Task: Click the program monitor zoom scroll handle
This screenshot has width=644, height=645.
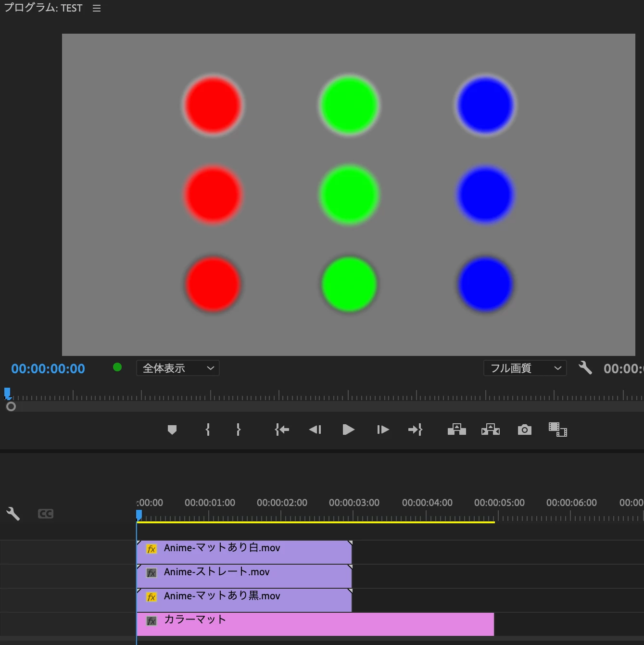Action: [x=11, y=406]
